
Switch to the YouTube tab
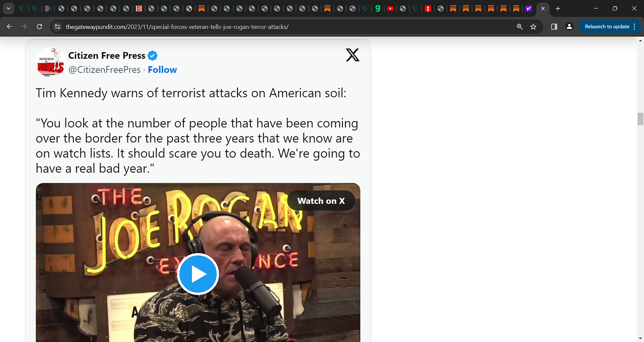(x=390, y=8)
